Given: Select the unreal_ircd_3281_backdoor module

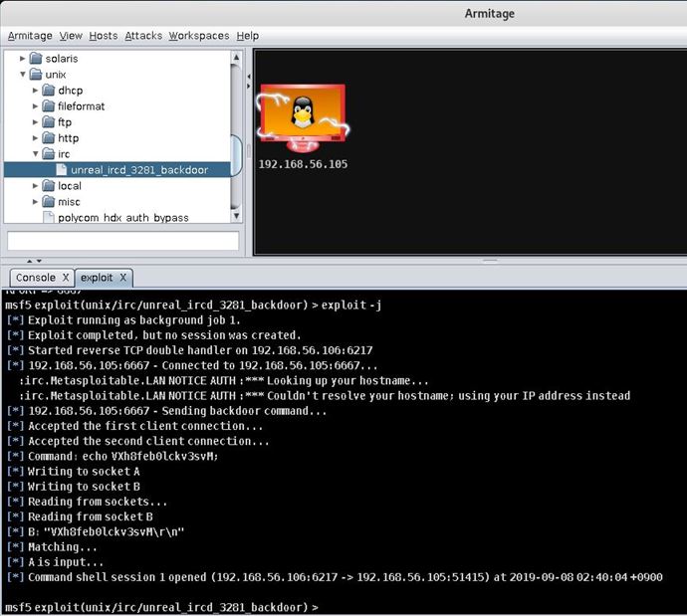Looking at the screenshot, I should click(x=139, y=170).
